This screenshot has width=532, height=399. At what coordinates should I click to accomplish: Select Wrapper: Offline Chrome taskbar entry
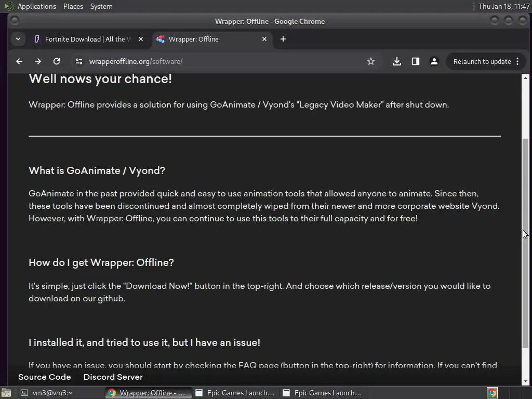tap(148, 393)
